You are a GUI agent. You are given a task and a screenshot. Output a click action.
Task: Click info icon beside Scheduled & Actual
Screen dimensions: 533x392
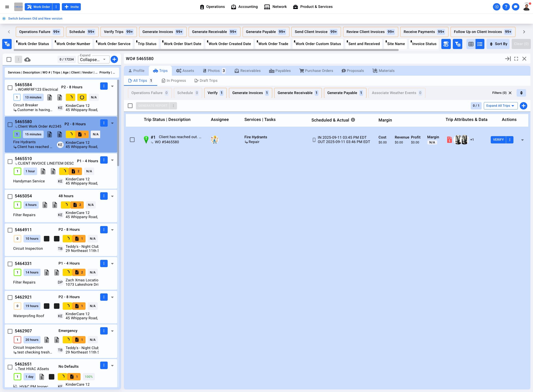353,120
